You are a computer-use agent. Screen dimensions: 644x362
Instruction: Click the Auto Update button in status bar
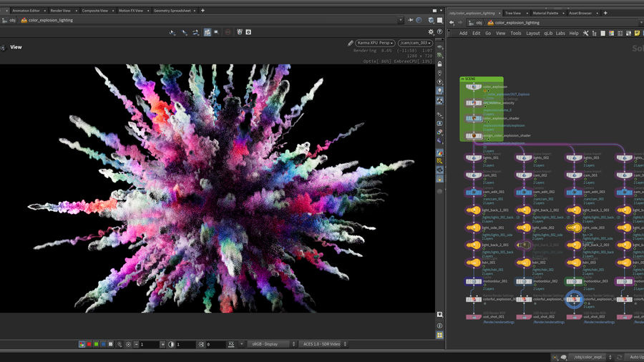635,357
